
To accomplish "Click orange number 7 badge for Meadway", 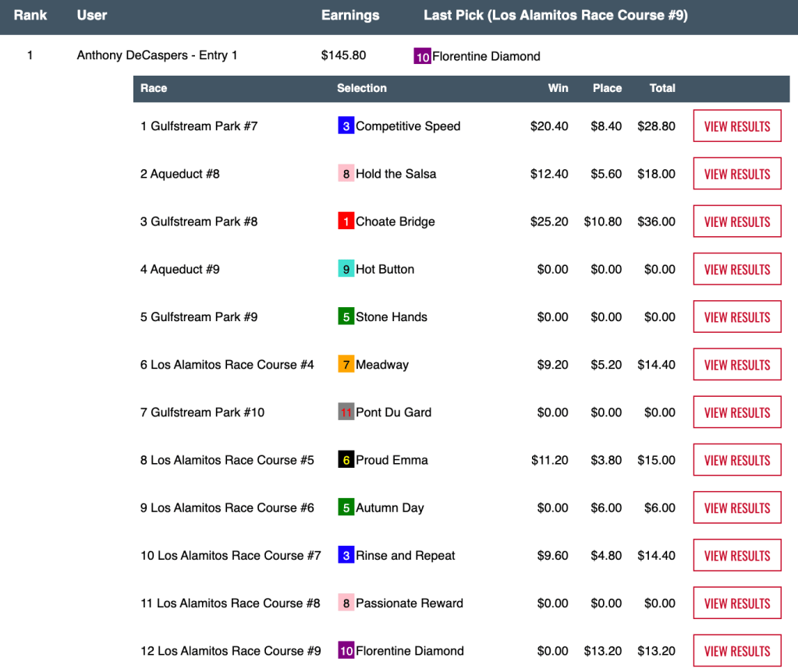I will (346, 365).
